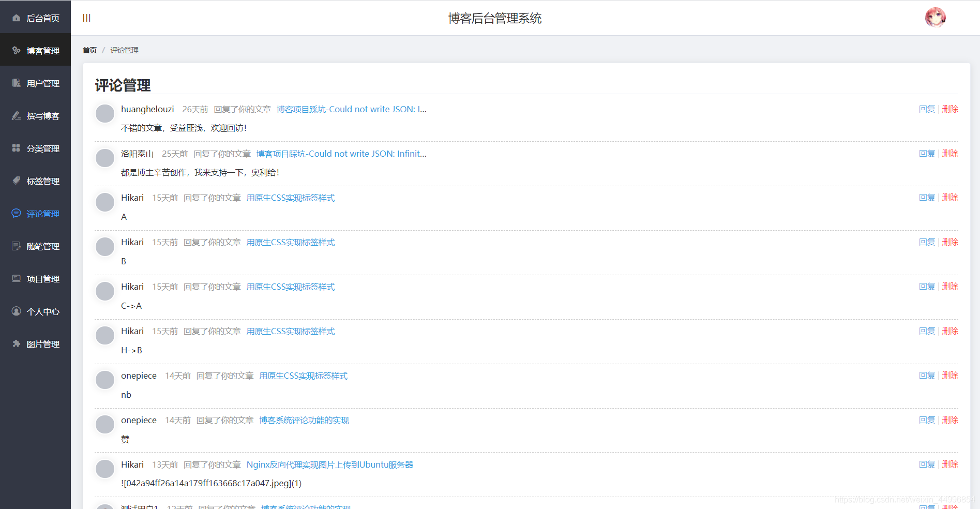Click the 博客管理 sidebar icon
Image resolution: width=980 pixels, height=509 pixels.
[16, 51]
